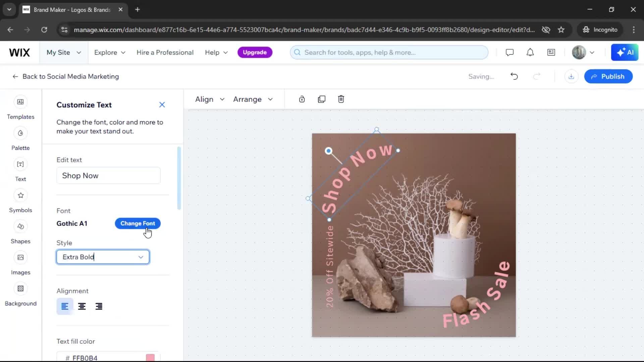Open the Symbols panel
The height and width of the screenshot is (362, 644).
point(20,201)
